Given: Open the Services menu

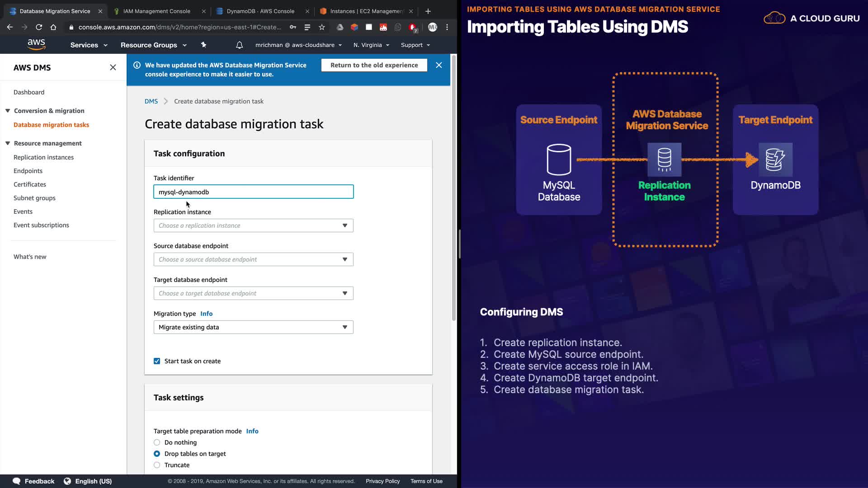Looking at the screenshot, I should [89, 45].
